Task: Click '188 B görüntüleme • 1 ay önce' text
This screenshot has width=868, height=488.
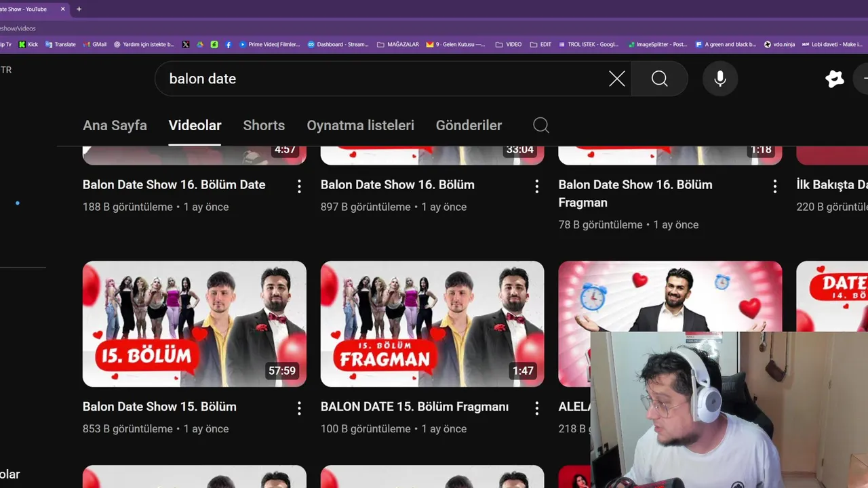Action: 155,207
